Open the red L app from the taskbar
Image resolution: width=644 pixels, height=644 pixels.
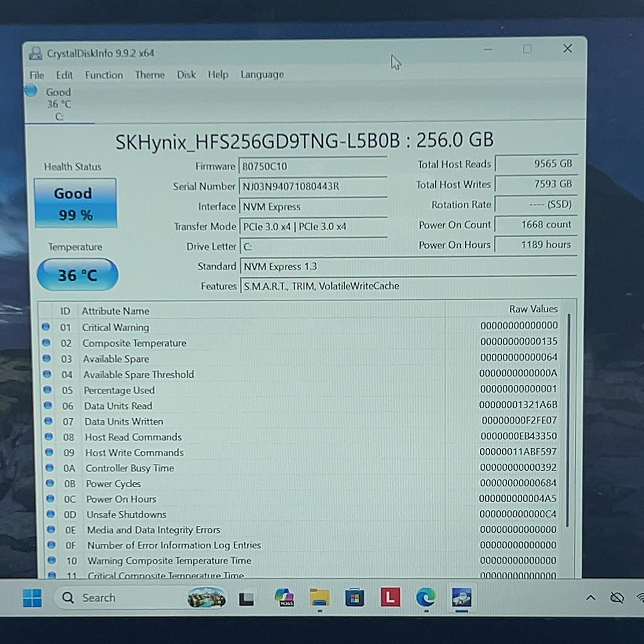point(390,597)
